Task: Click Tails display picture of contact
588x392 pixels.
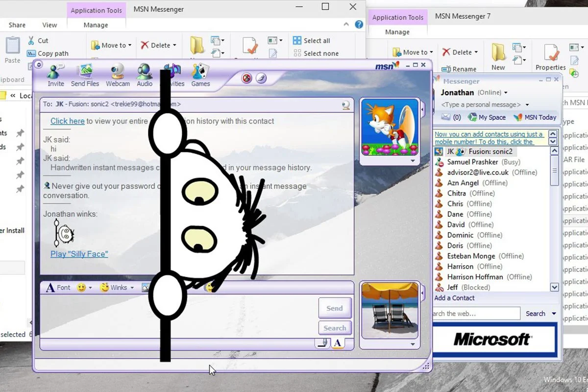Action: [x=390, y=127]
